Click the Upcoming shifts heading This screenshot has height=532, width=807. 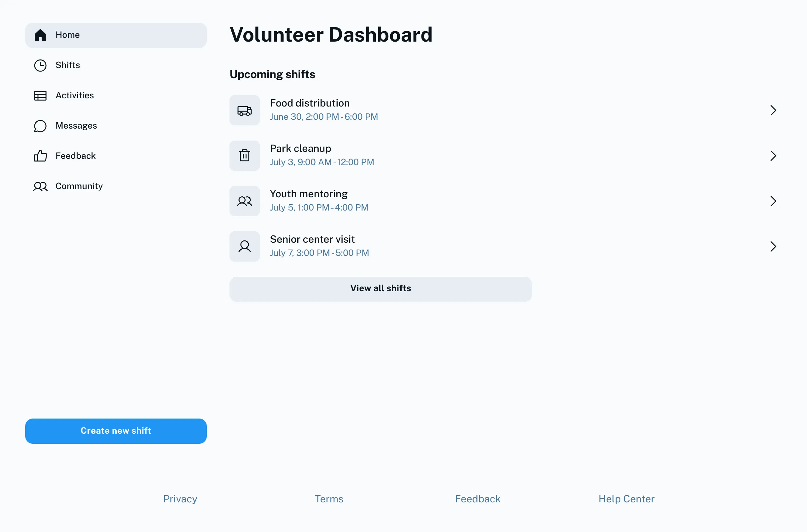[272, 74]
